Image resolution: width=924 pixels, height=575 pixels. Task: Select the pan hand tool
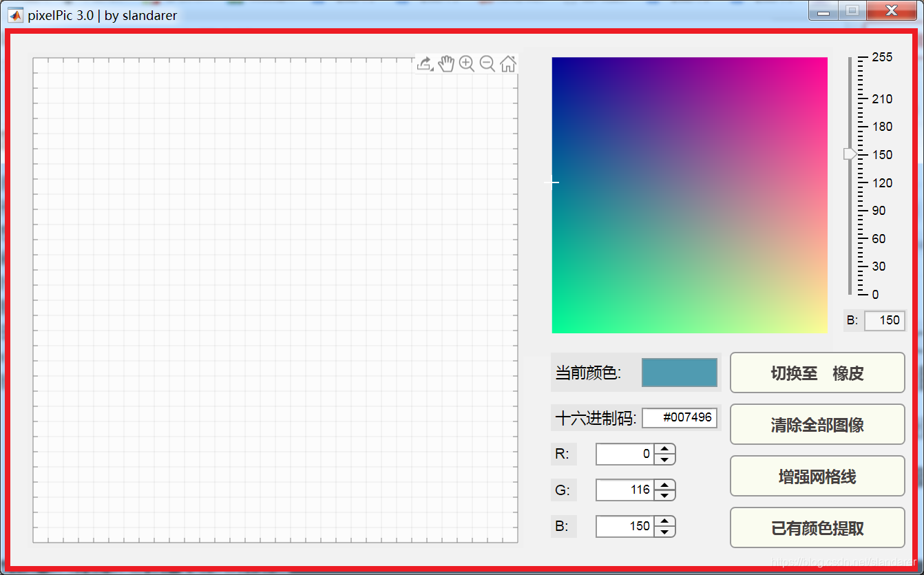tap(446, 64)
